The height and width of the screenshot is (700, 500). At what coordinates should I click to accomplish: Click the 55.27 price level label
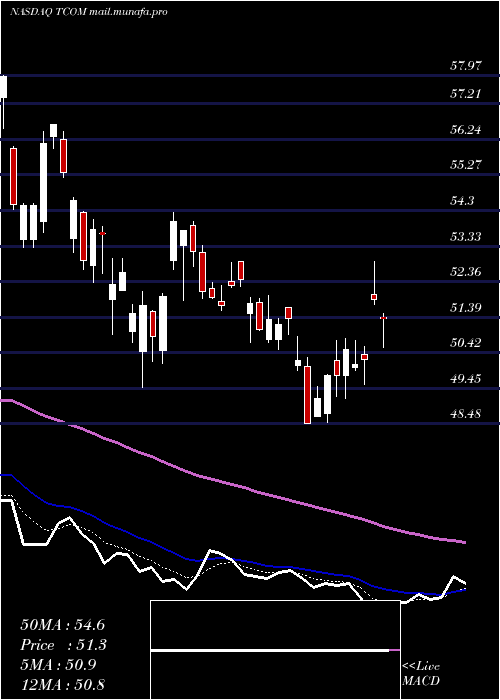pyautogui.click(x=466, y=165)
